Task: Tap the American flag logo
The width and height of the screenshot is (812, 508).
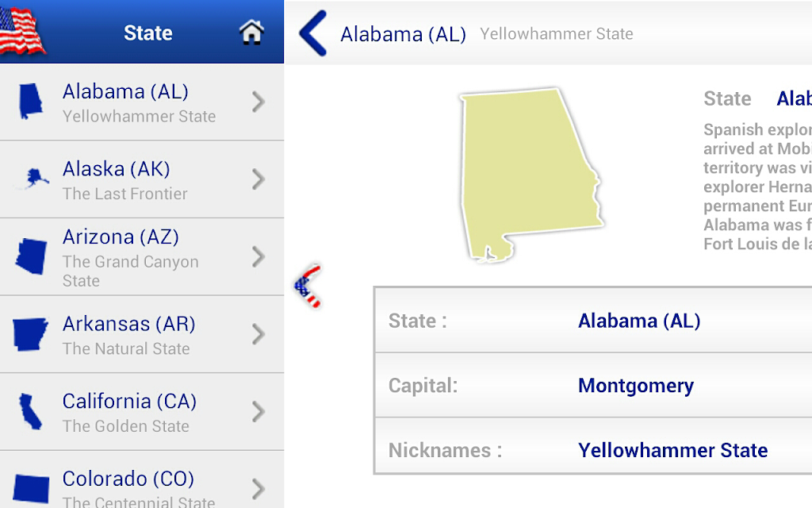Action: (x=21, y=31)
